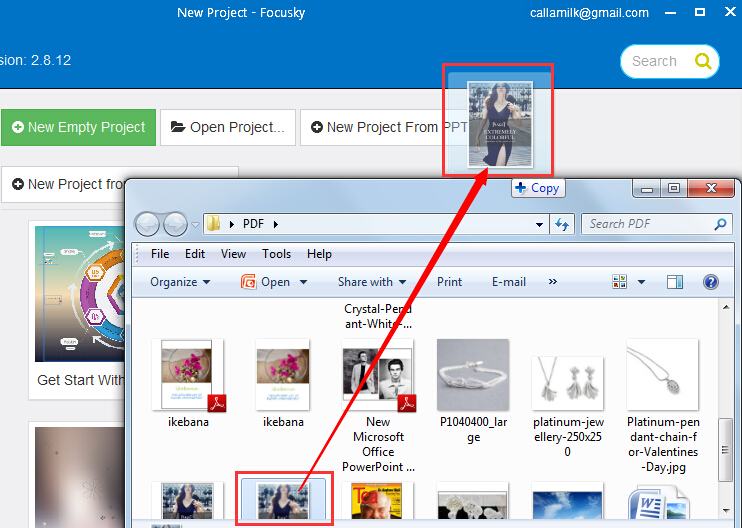Viewport: 742px width, 528px height.
Task: Minimize the Focusky window
Action: click(x=670, y=13)
